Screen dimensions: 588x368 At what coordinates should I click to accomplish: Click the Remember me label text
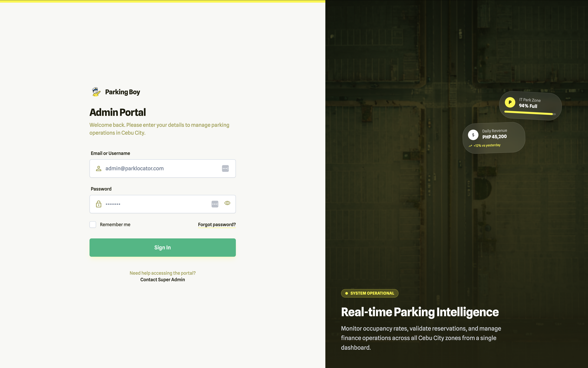click(115, 224)
